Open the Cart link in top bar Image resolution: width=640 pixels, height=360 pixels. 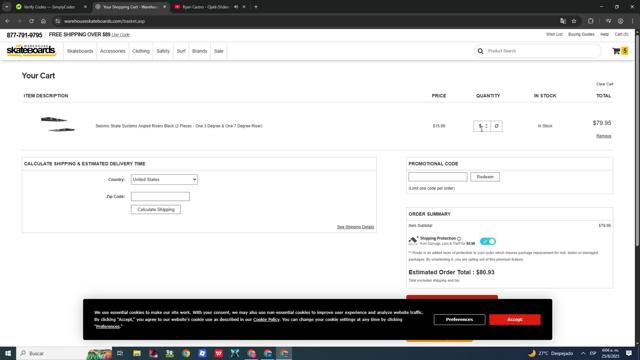[621, 34]
